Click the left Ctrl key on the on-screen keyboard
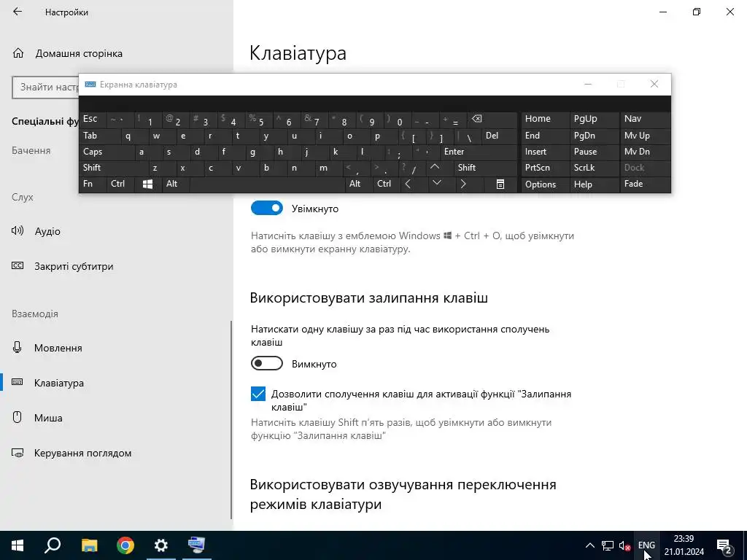The height and width of the screenshot is (560, 747). click(120, 184)
